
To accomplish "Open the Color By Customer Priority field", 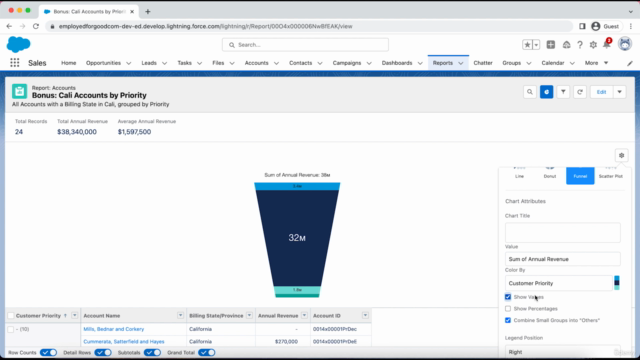I will click(x=558, y=283).
